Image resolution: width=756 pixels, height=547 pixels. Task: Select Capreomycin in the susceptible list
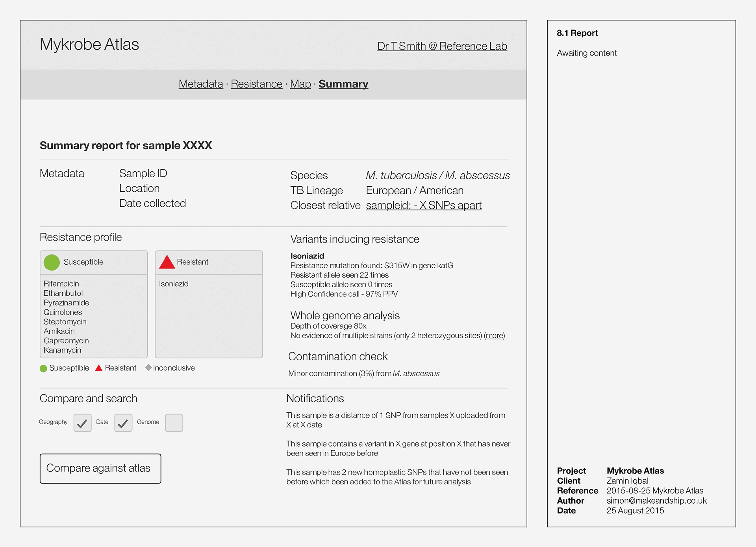coord(66,341)
